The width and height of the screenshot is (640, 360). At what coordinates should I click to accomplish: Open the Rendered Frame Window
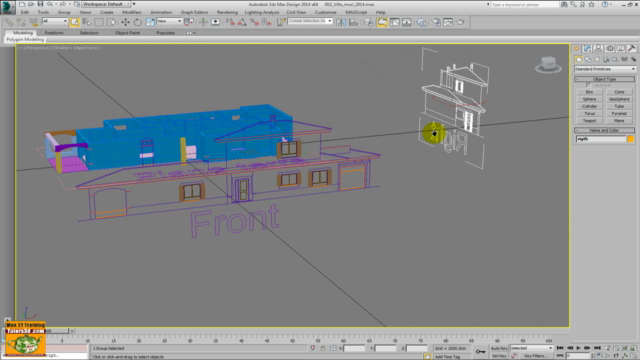448,22
